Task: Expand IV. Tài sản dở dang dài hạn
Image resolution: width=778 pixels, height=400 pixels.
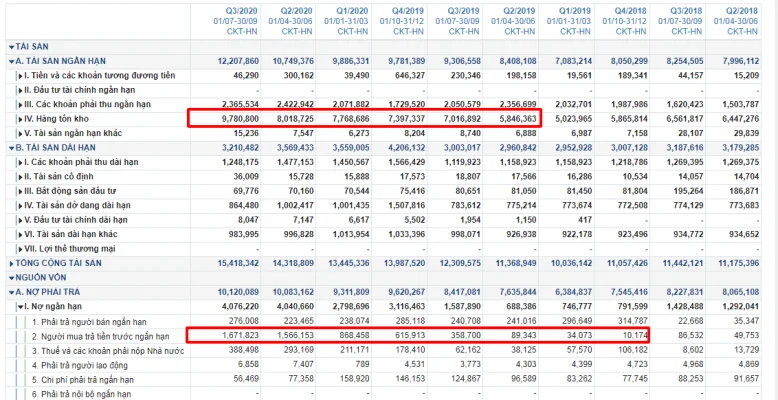Action: click(x=20, y=205)
